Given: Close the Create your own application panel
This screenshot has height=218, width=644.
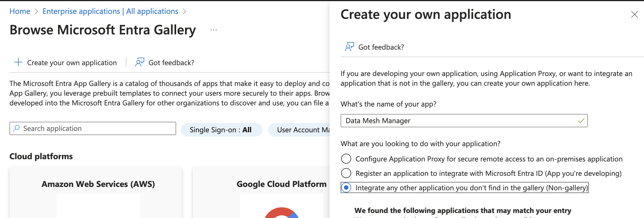Looking at the screenshot, I should point(634,14).
